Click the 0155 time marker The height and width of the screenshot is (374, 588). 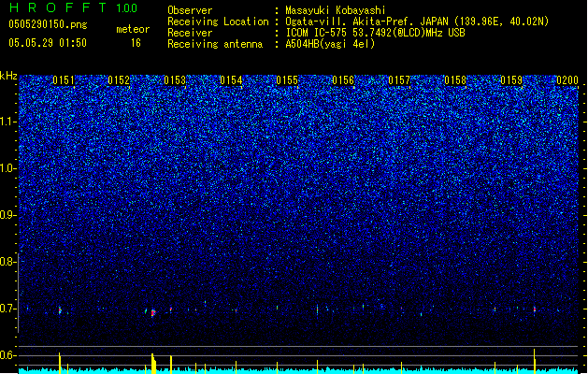pyautogui.click(x=287, y=80)
